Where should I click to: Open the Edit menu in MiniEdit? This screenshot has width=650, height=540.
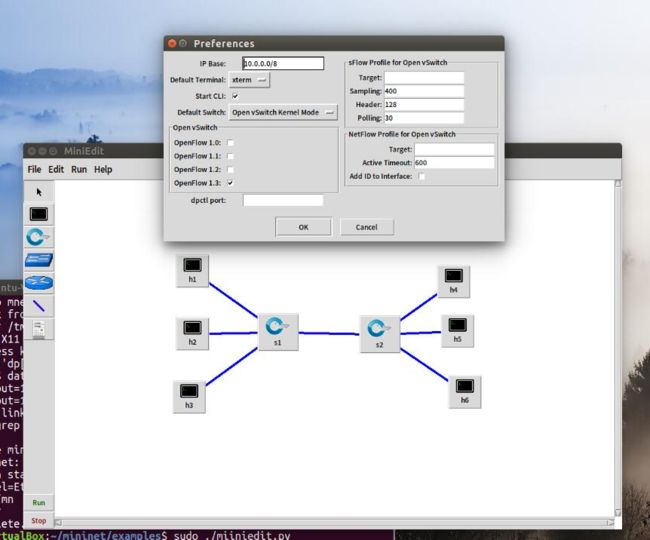[56, 169]
